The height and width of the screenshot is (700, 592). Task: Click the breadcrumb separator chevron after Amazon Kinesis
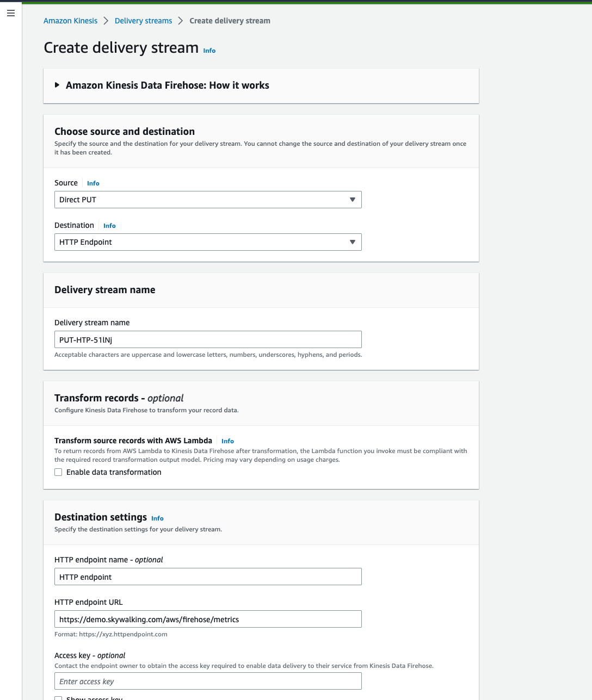point(106,20)
